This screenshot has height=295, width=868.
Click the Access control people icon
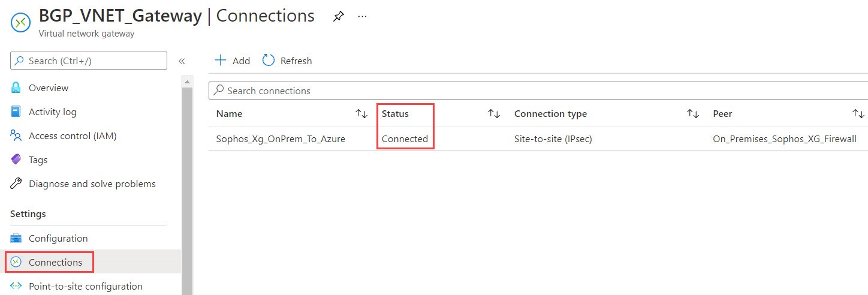tap(16, 136)
